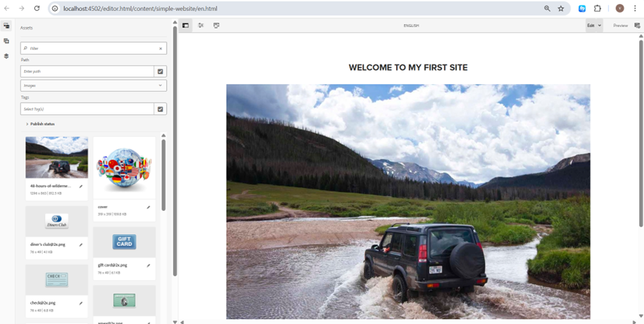Clear the Filter field with X
The height and width of the screenshot is (324, 644).
click(x=160, y=49)
